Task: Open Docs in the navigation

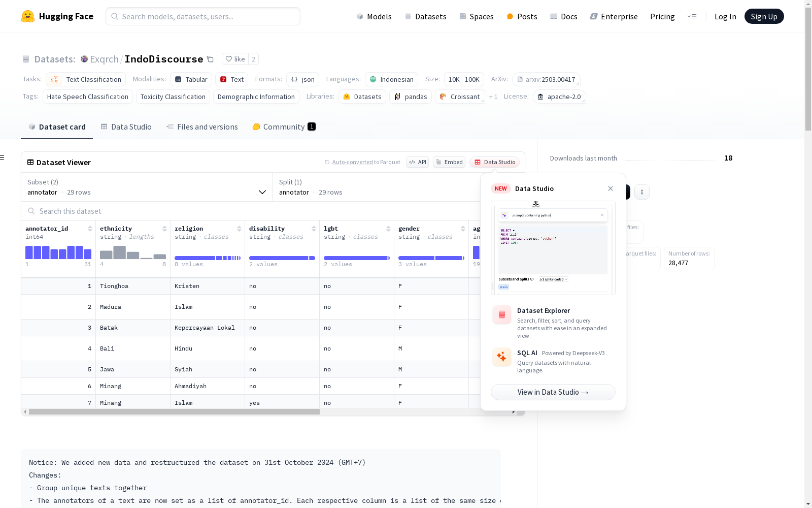Action: [564, 16]
